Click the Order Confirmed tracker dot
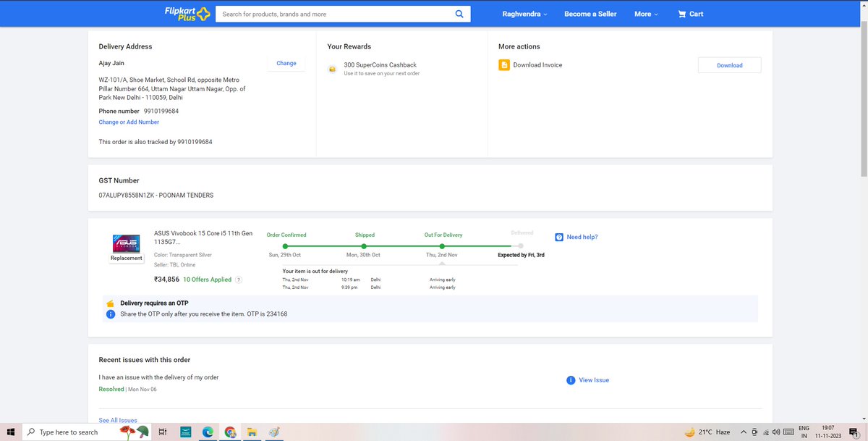The image size is (868, 441). coord(286,246)
